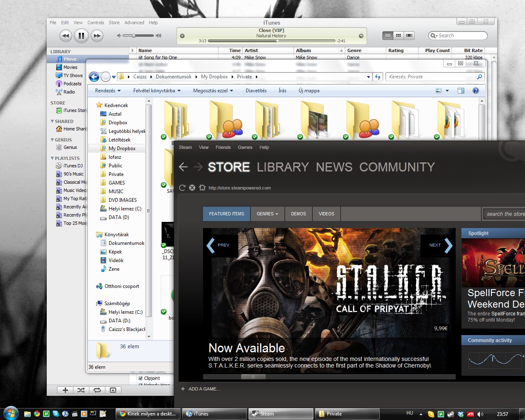This screenshot has width=525, height=420.
Task: Uncheck the Clipjoint track checkbox
Action: tap(140, 378)
